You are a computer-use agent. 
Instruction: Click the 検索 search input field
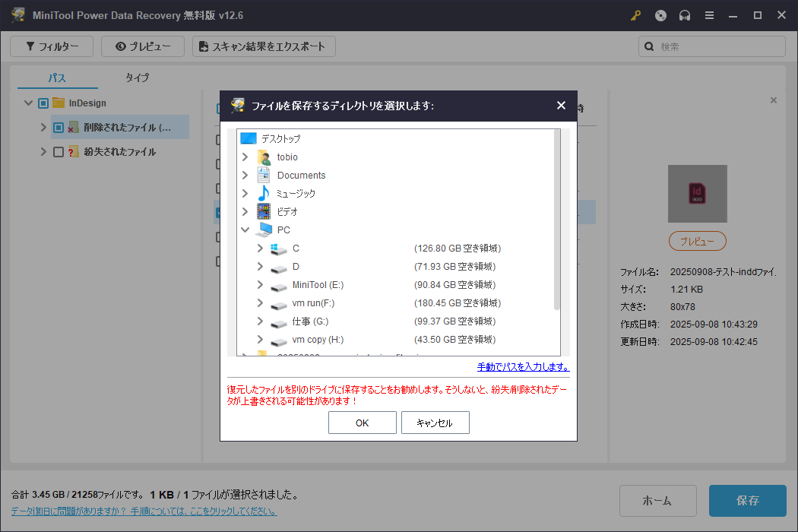click(x=712, y=46)
